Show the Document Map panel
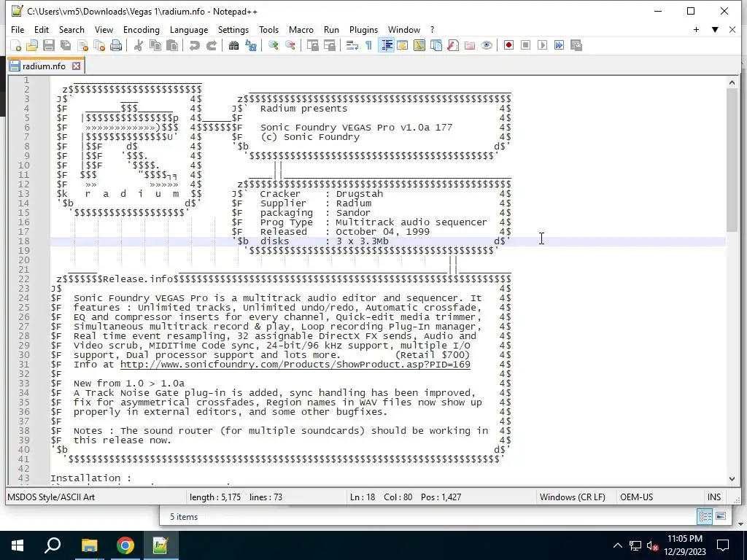Image resolution: width=747 pixels, height=560 pixels. point(419,45)
